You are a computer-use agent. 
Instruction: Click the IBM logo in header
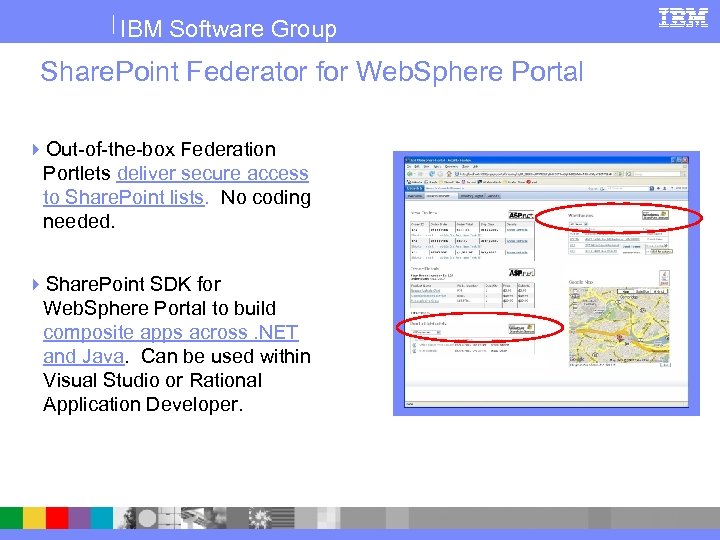683,18
